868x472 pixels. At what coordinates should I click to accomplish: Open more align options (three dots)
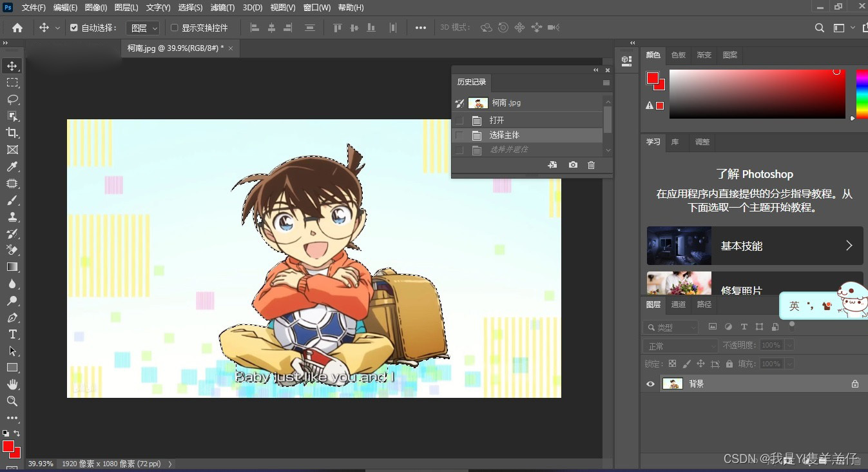click(421, 28)
